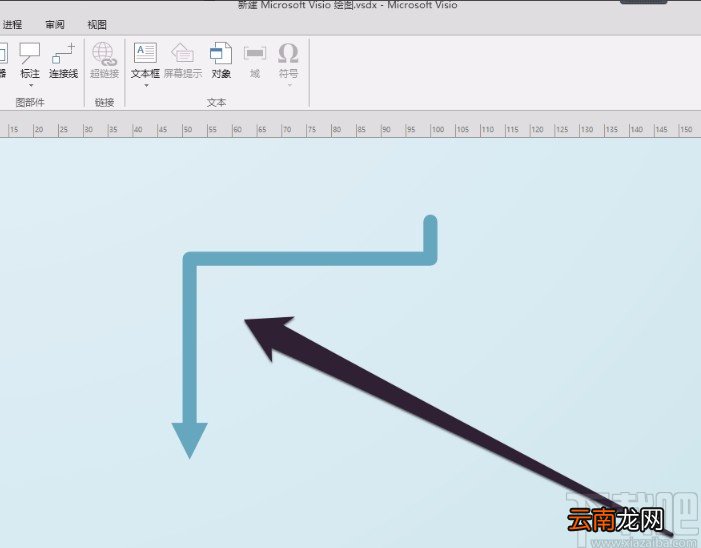701x548 pixels.
Task: Click the 域 field icon
Action: pos(255,54)
